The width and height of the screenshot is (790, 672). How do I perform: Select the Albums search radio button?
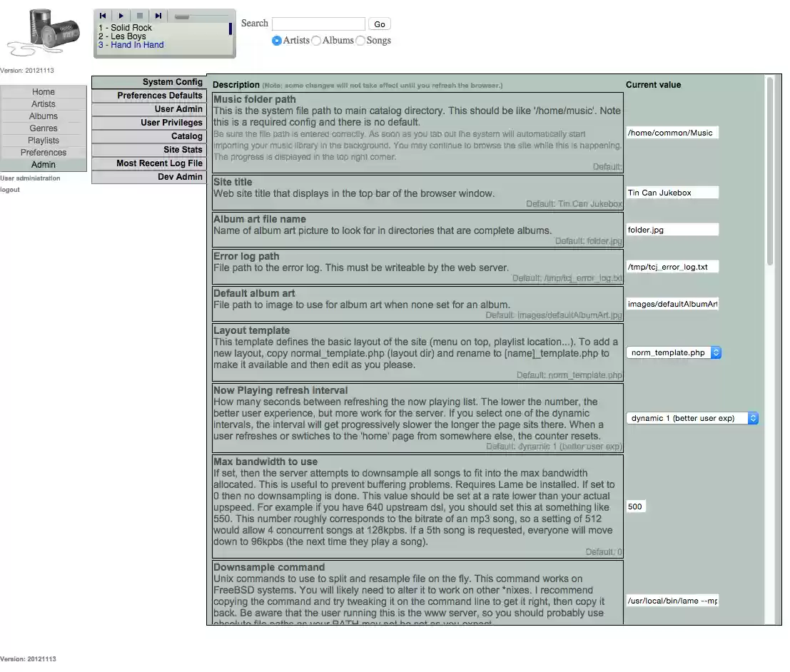(315, 40)
